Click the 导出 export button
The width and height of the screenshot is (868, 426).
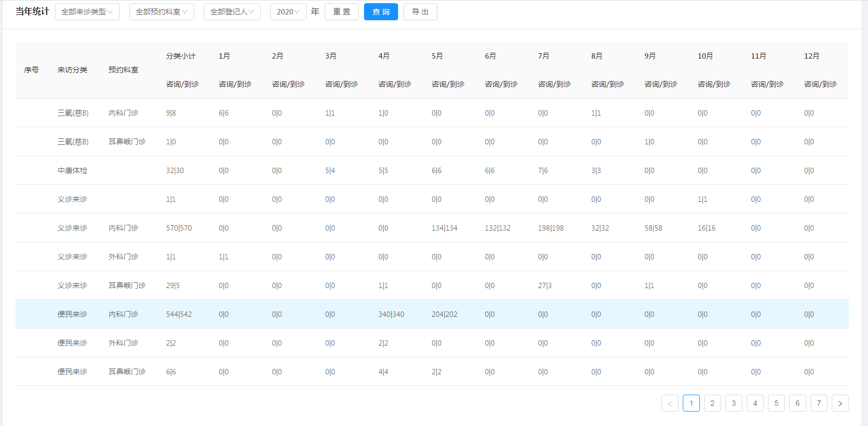420,12
